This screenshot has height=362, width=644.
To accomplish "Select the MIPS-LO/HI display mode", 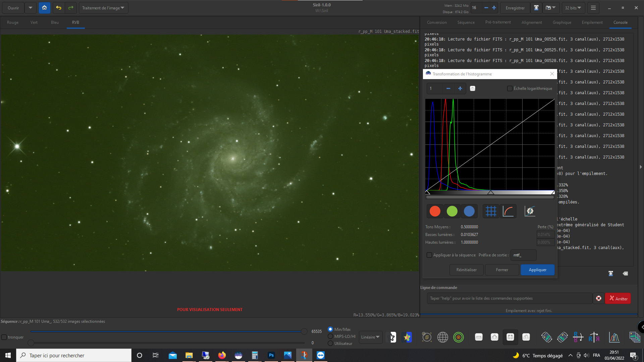I will [330, 336].
